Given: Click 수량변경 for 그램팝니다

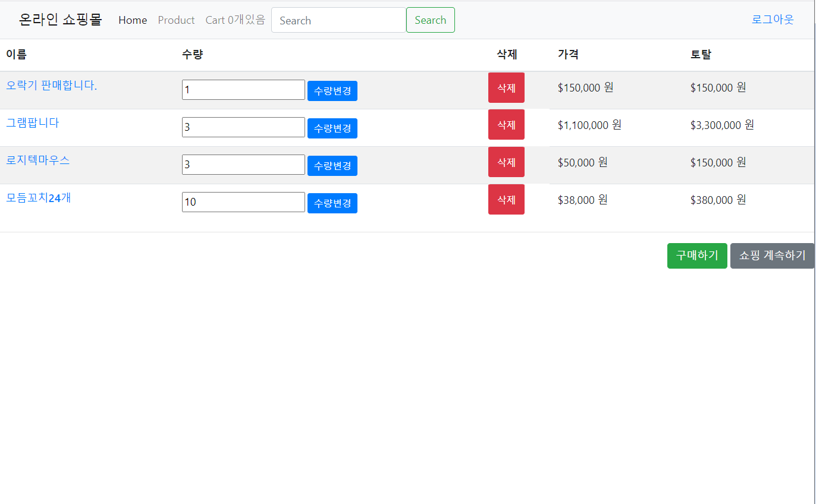Looking at the screenshot, I should click(x=332, y=128).
